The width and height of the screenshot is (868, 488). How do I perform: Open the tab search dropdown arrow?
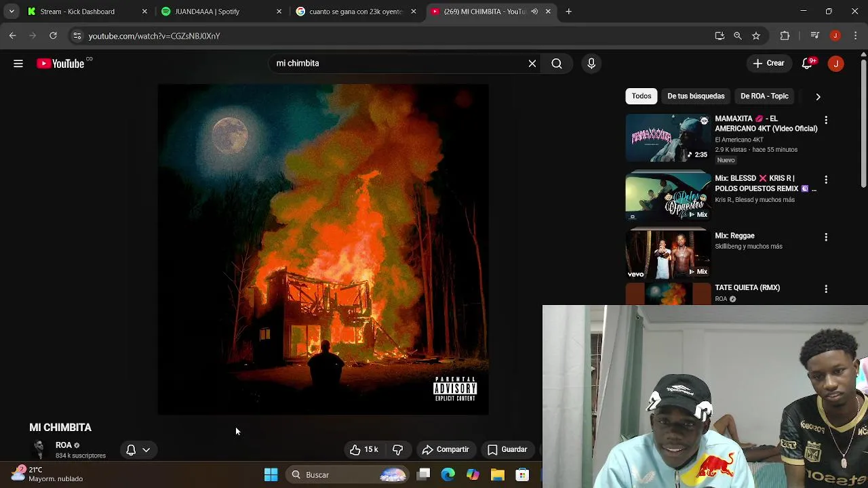(12, 12)
